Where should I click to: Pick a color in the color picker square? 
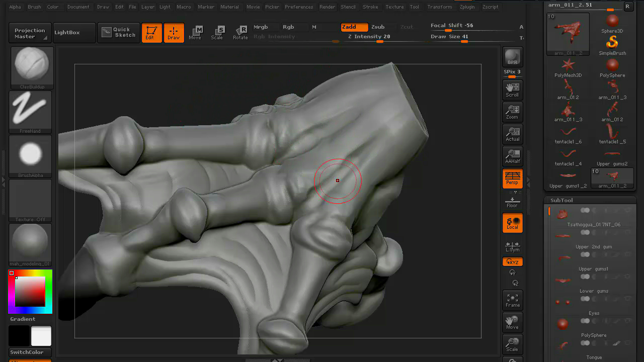(30, 292)
